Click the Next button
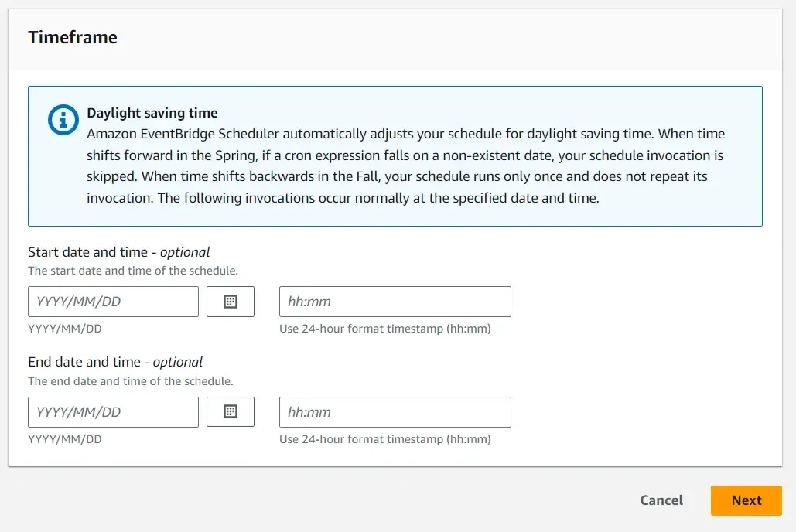The image size is (796, 532). pos(745,500)
